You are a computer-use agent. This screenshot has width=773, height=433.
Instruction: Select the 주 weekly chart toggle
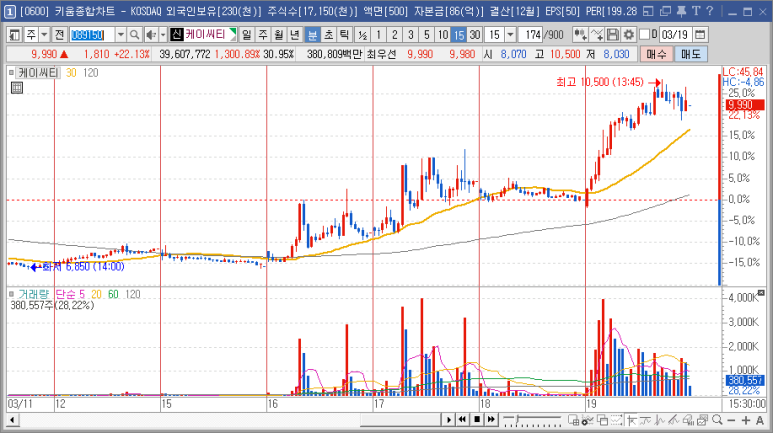point(263,35)
